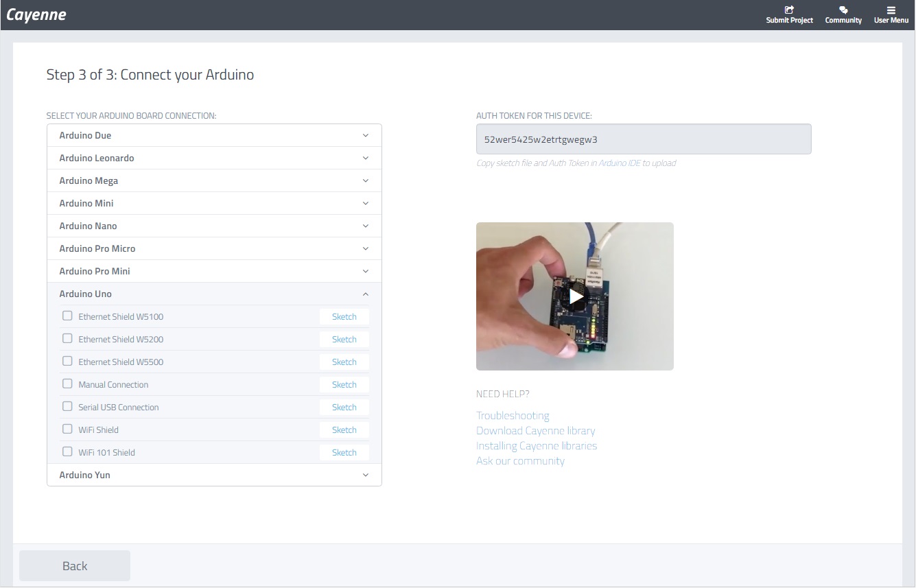Click the Arduino Due row label
Viewport: 916px width, 588px height.
(x=85, y=135)
